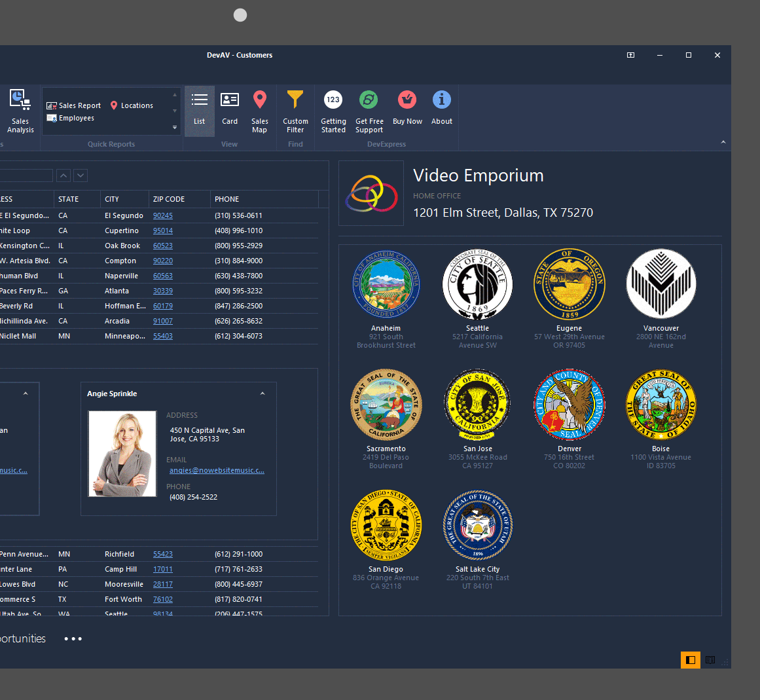Select the Vancouver store seal

(x=661, y=284)
